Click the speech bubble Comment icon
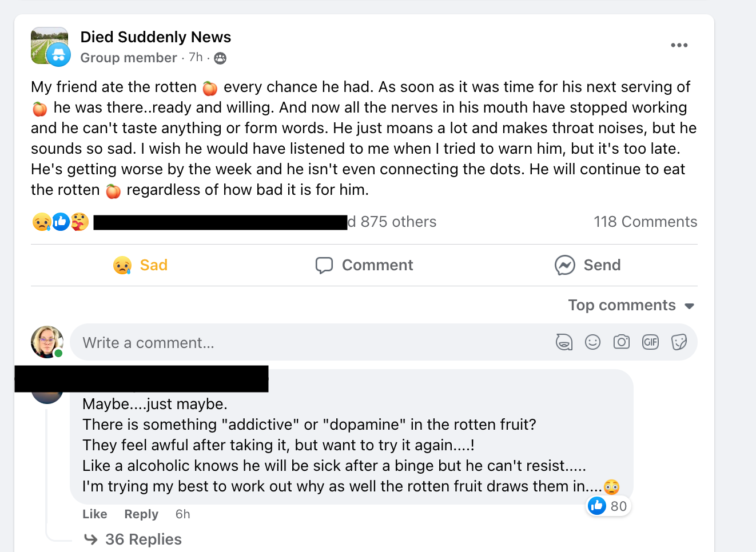Screen dimensions: 756x552 (324, 265)
